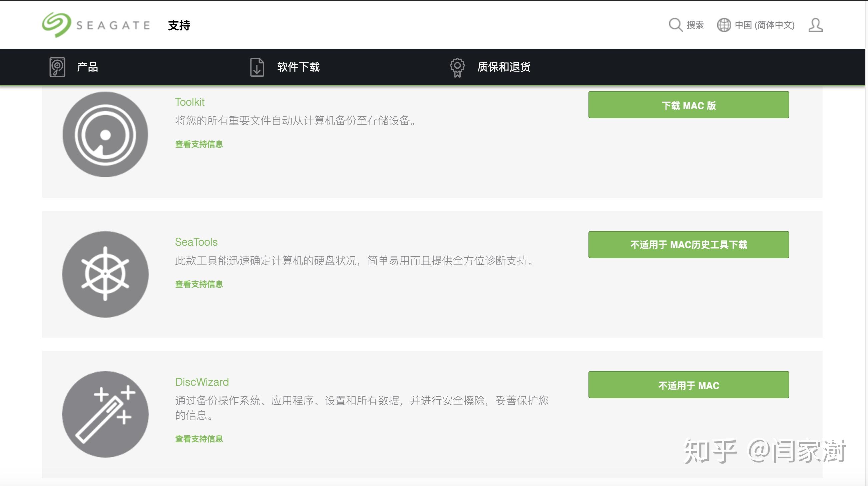Open the 产品 menu
Image resolution: width=868 pixels, height=486 pixels.
(87, 67)
